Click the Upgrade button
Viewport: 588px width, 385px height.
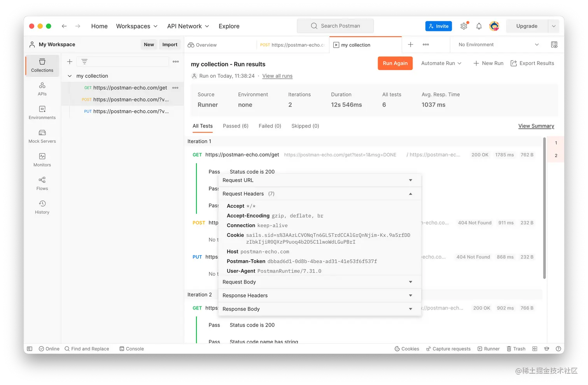point(527,26)
